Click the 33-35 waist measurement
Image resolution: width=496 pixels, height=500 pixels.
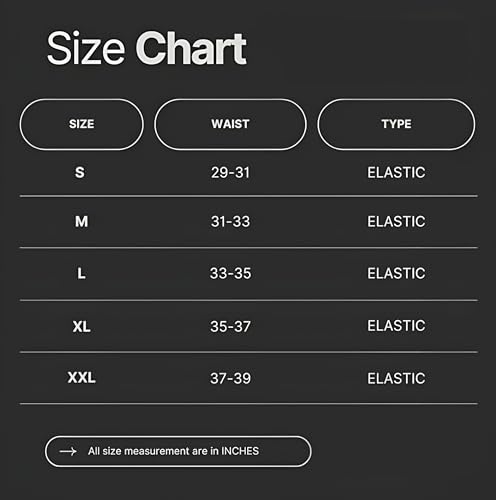[x=230, y=273]
